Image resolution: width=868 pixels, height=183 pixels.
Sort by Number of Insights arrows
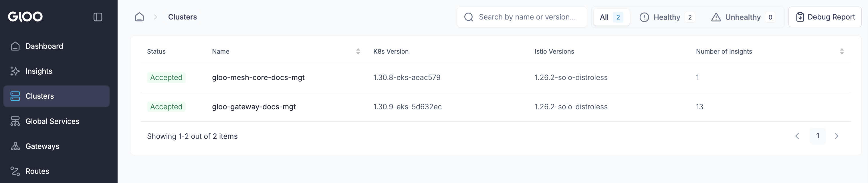(842, 51)
